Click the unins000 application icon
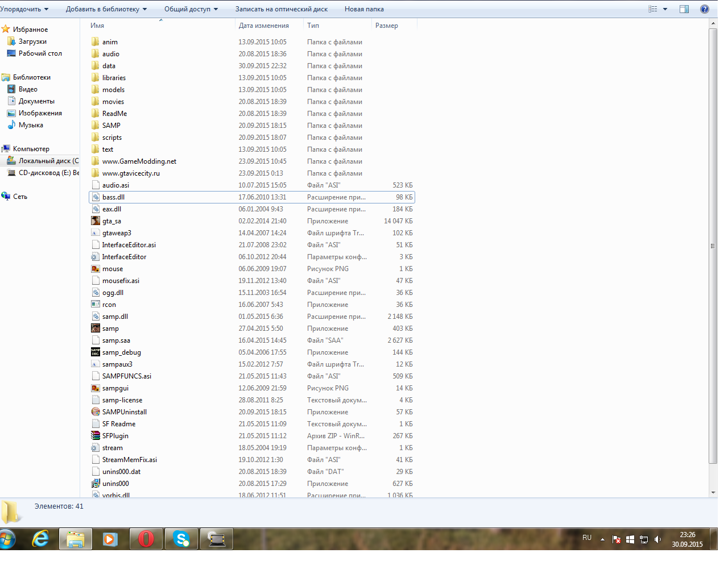 click(96, 484)
